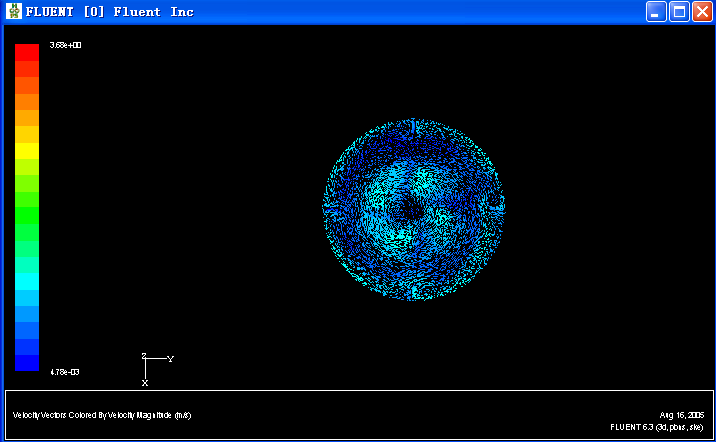Click the red top band of the color legend

click(x=27, y=53)
